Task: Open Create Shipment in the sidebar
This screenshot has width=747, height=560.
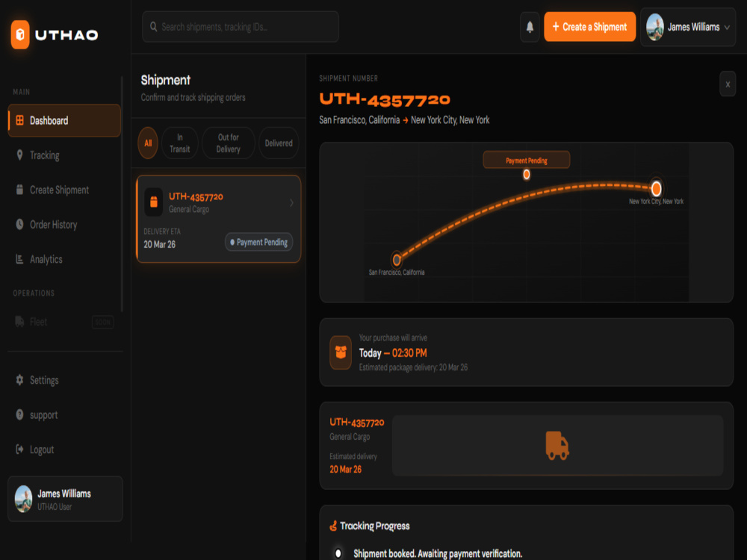Action: [x=64, y=190]
